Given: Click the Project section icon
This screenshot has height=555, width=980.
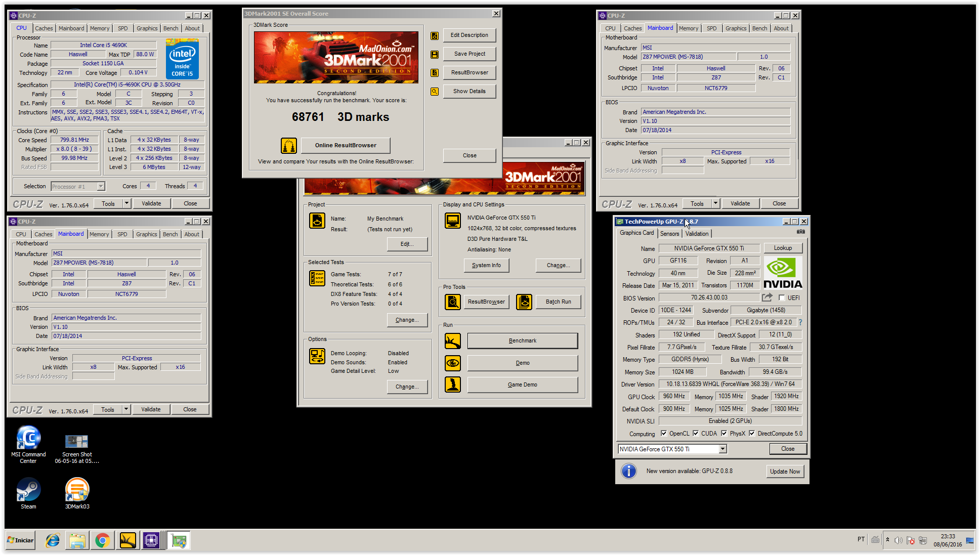Looking at the screenshot, I should click(x=317, y=221).
